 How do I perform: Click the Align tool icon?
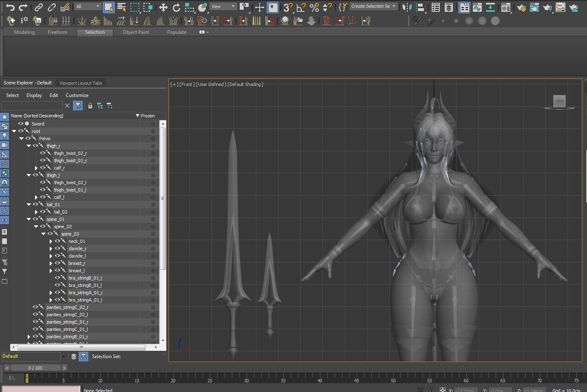(x=420, y=7)
